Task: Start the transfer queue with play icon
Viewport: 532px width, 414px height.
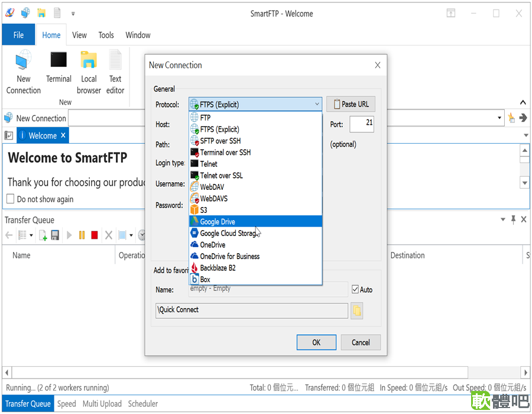Action: 69,235
